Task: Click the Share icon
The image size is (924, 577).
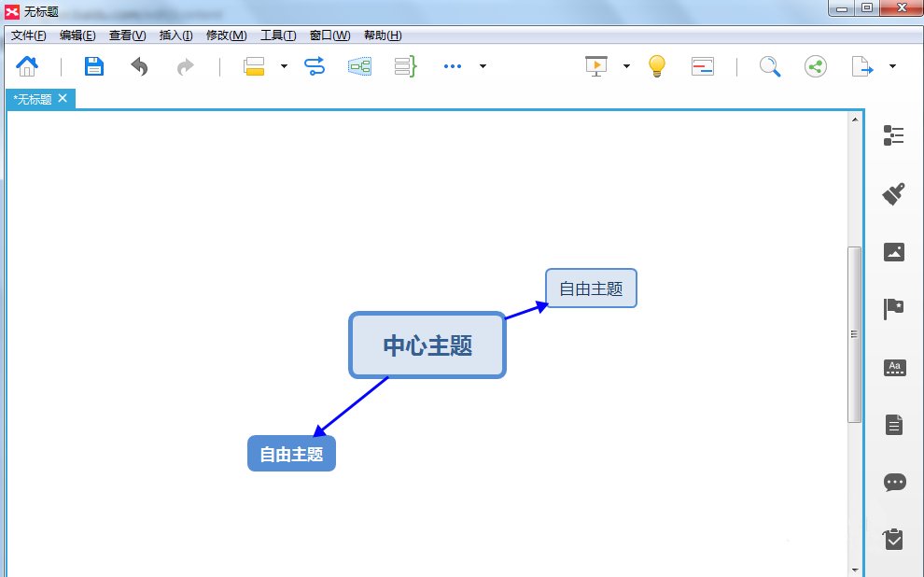Action: tap(815, 66)
